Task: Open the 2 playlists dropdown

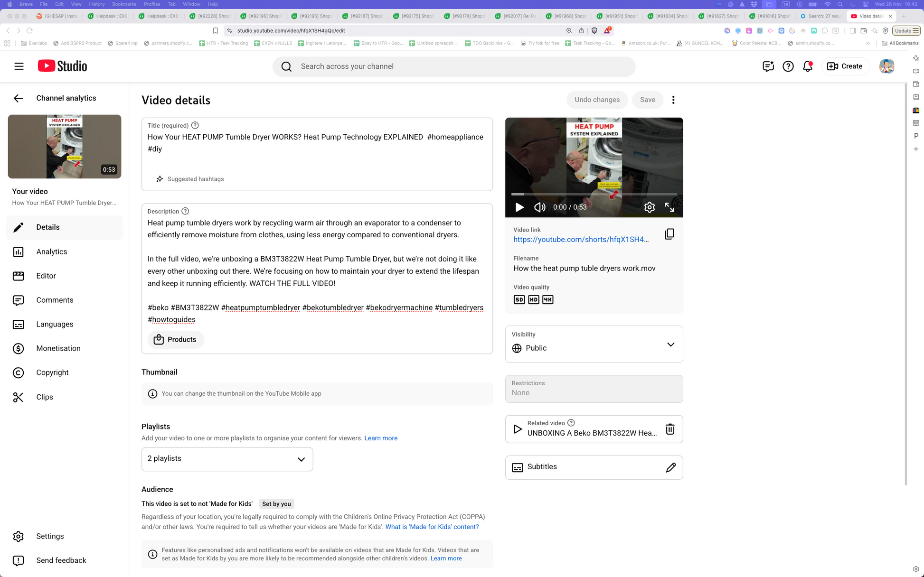Action: point(227,459)
